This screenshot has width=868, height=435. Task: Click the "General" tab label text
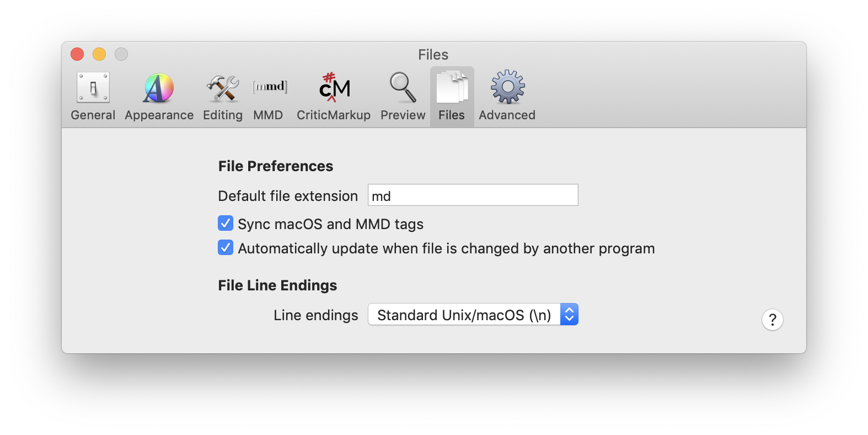93,115
